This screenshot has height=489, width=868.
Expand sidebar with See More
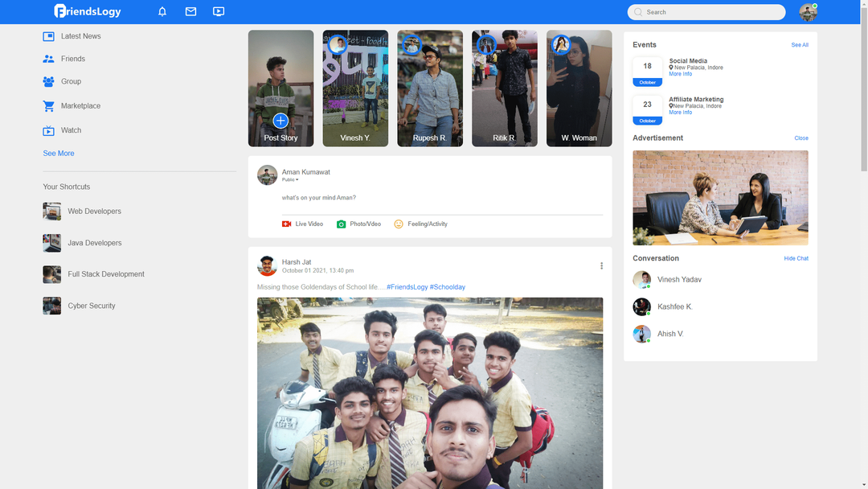59,154
